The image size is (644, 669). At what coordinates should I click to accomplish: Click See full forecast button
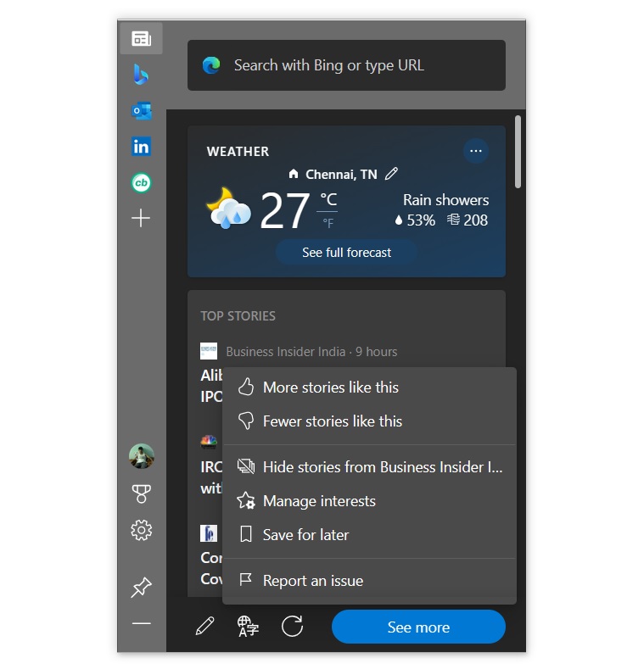[346, 252]
